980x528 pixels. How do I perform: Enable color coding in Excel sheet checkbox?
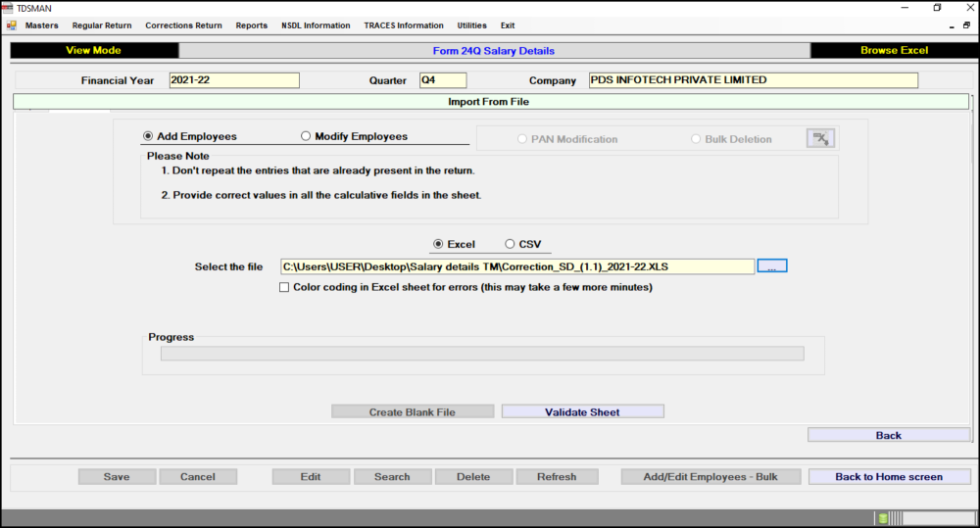point(284,287)
